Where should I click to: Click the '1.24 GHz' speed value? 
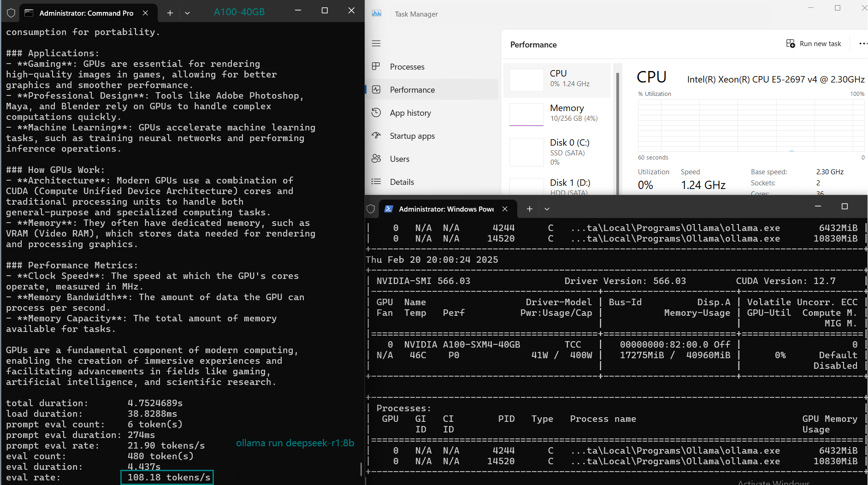pyautogui.click(x=703, y=185)
